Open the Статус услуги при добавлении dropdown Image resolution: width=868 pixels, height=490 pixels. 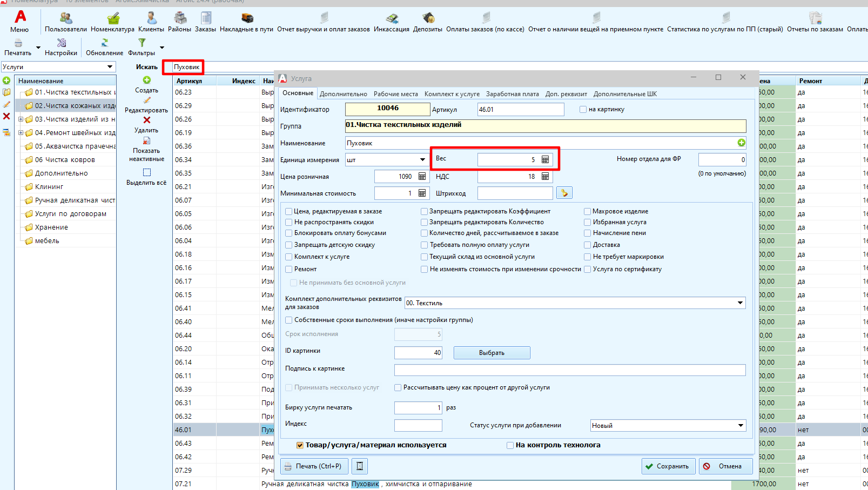(740, 426)
